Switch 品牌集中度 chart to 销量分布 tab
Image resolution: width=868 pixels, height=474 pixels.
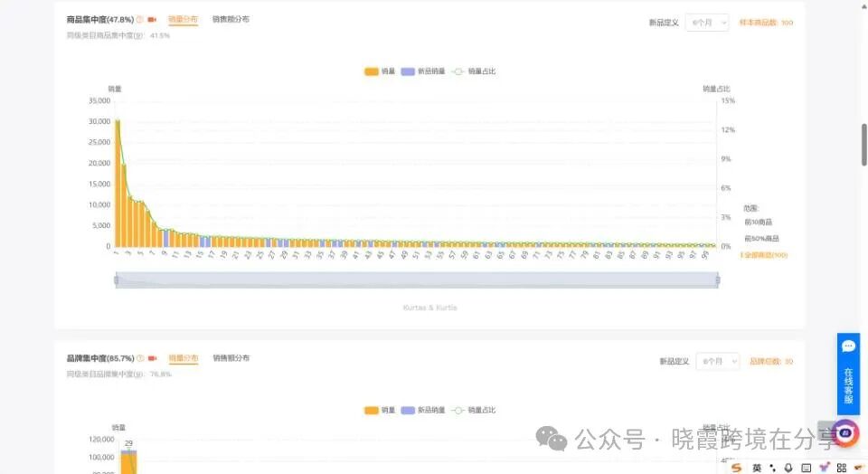coord(184,358)
